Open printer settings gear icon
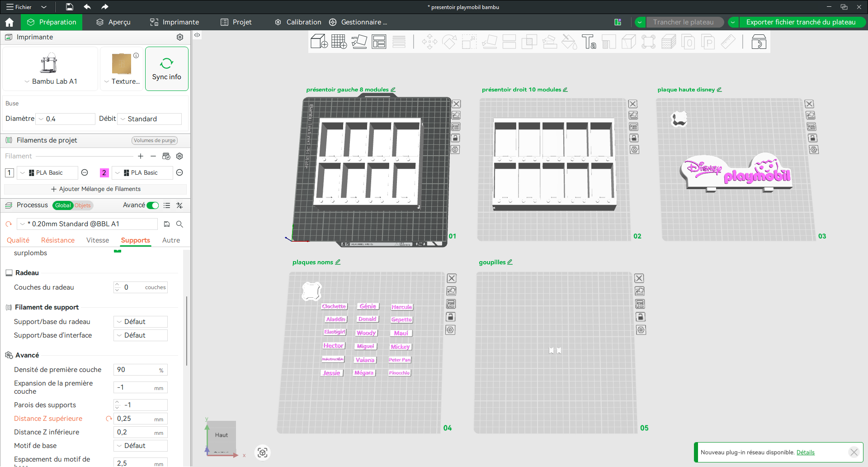 tap(180, 37)
